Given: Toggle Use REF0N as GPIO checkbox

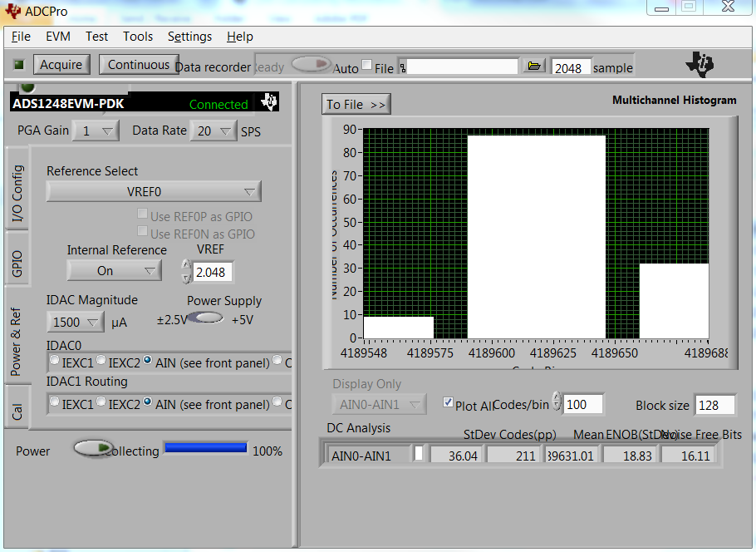Looking at the screenshot, I should pos(142,231).
